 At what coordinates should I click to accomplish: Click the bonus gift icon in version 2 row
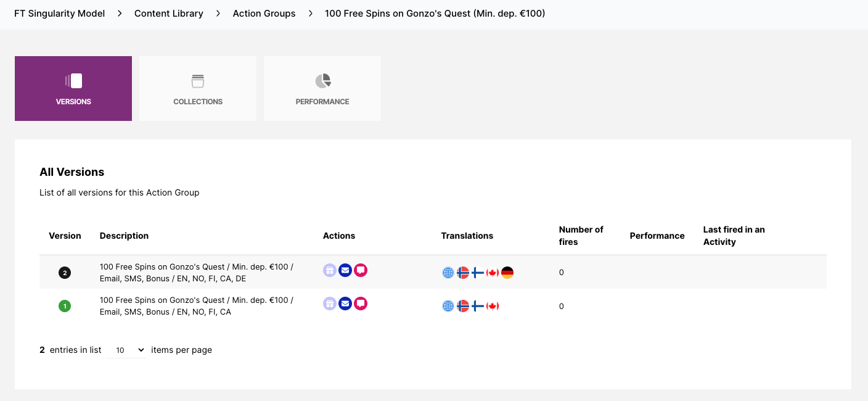click(x=330, y=270)
